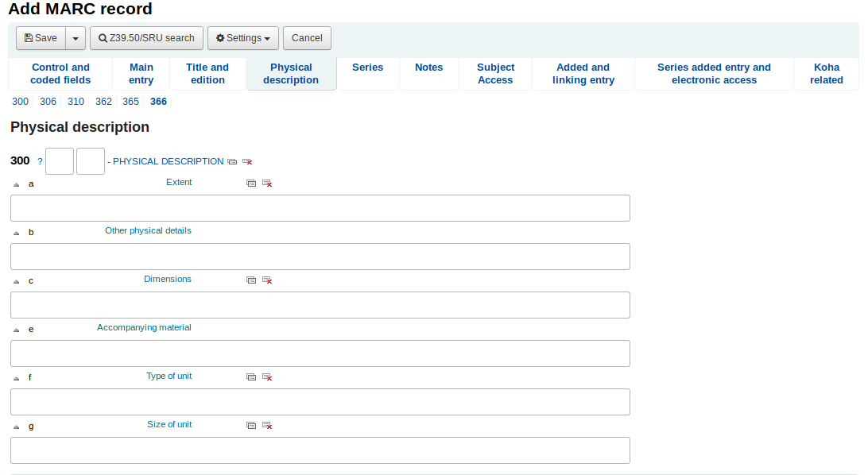
Task: Move Accompanying material subfield up
Action: 16,330
